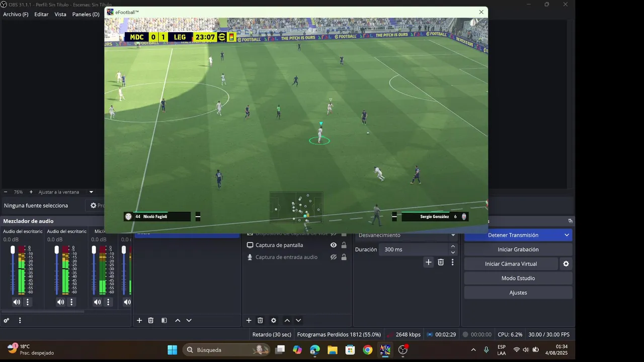The width and height of the screenshot is (644, 362).
Task: Mute the fourth, partly hidden audio channel
Action: (x=127, y=302)
